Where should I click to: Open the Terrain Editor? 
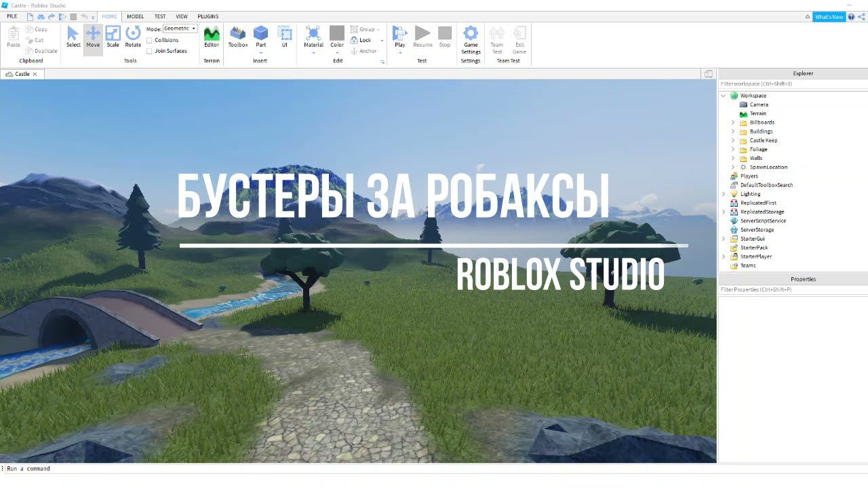(212, 37)
